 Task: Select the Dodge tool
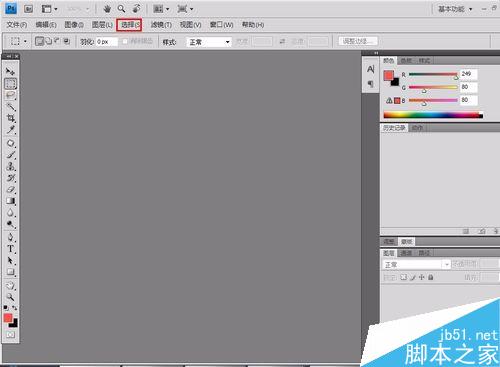coord(10,224)
